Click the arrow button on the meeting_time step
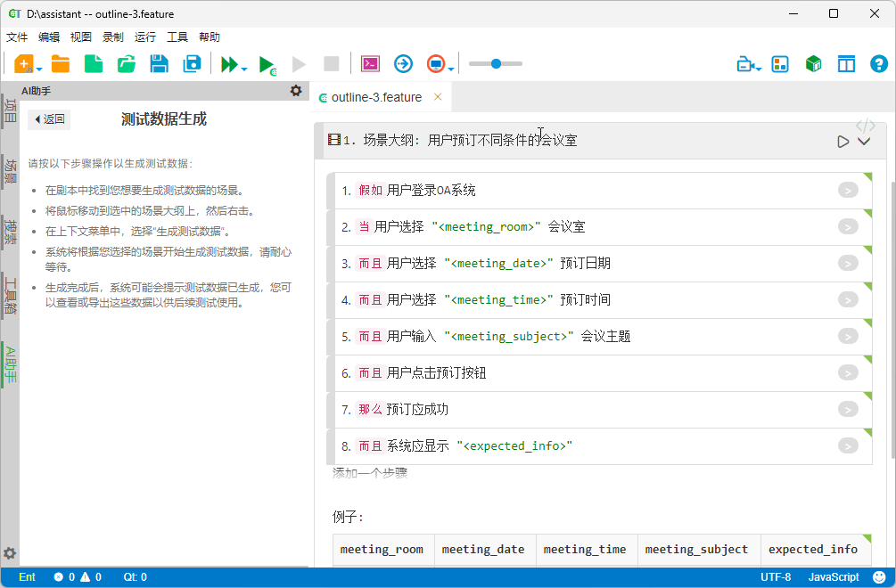Image resolution: width=896 pixels, height=588 pixels. [848, 299]
